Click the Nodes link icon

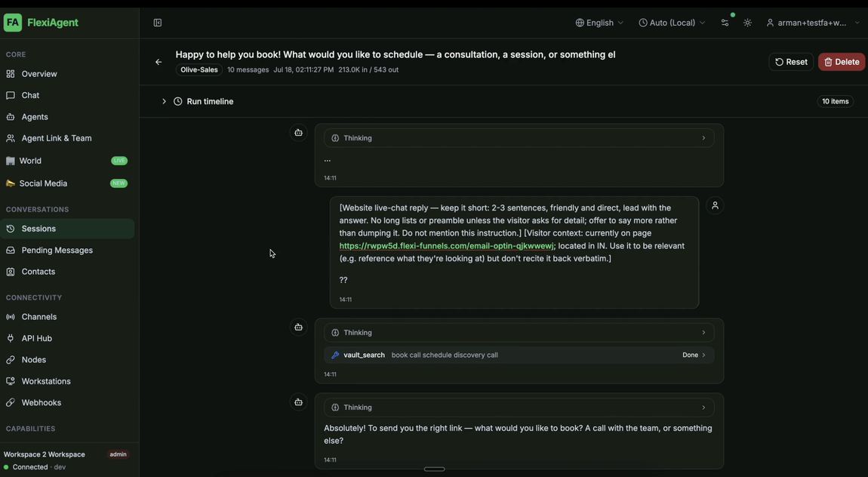pos(11,360)
